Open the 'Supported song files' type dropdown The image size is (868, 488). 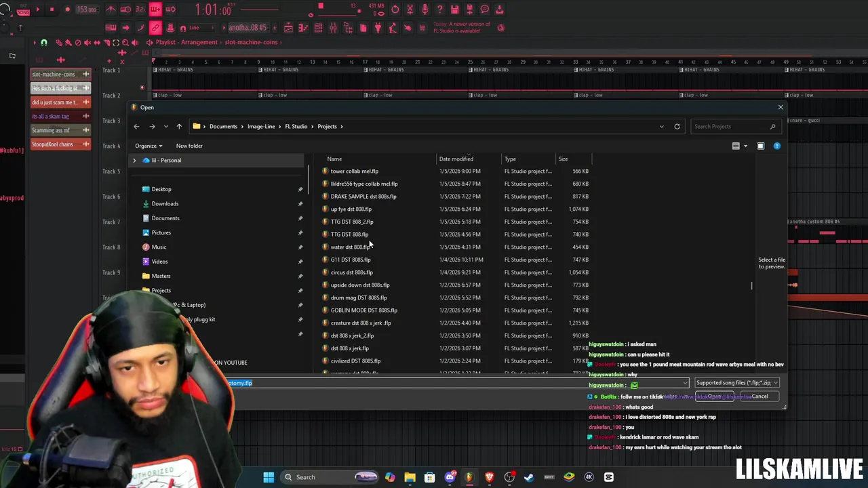click(737, 383)
